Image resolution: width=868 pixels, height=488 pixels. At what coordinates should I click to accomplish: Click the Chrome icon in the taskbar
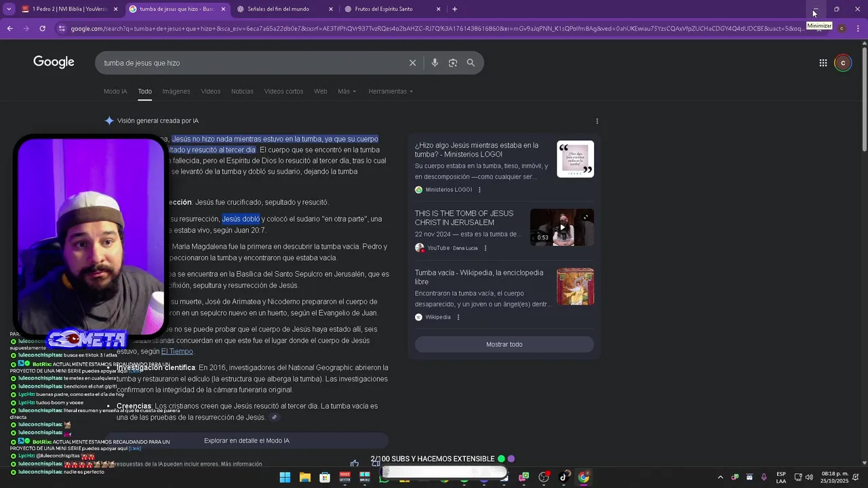583,477
